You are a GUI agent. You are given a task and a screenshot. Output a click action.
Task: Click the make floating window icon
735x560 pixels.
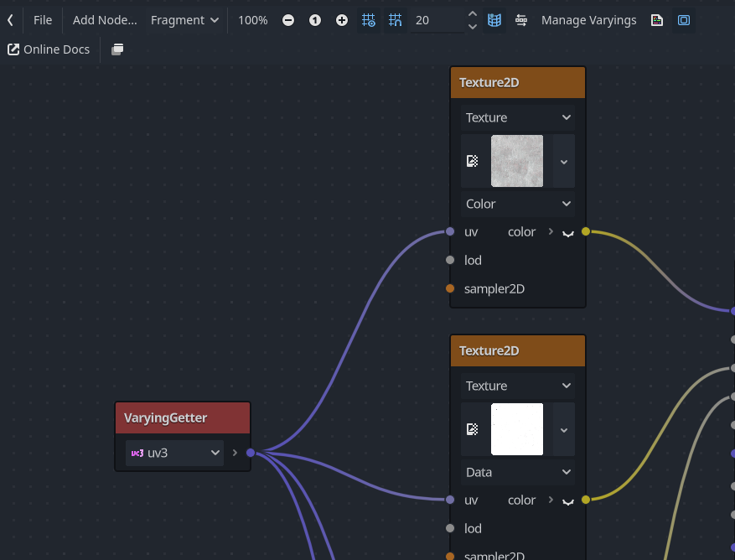pyautogui.click(x=117, y=49)
